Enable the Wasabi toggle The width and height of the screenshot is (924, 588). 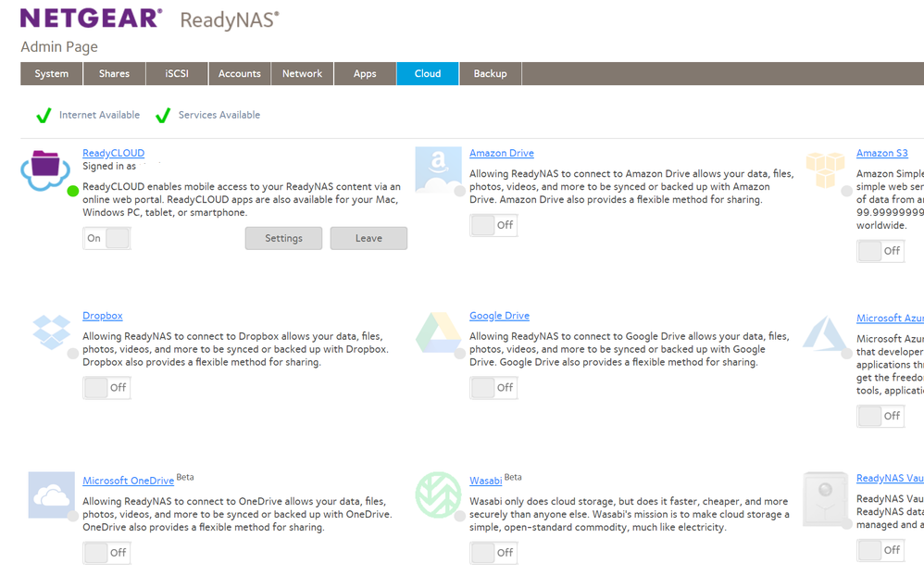[493, 553]
